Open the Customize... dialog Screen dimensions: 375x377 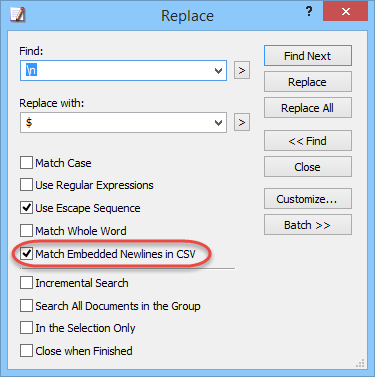[x=308, y=199]
